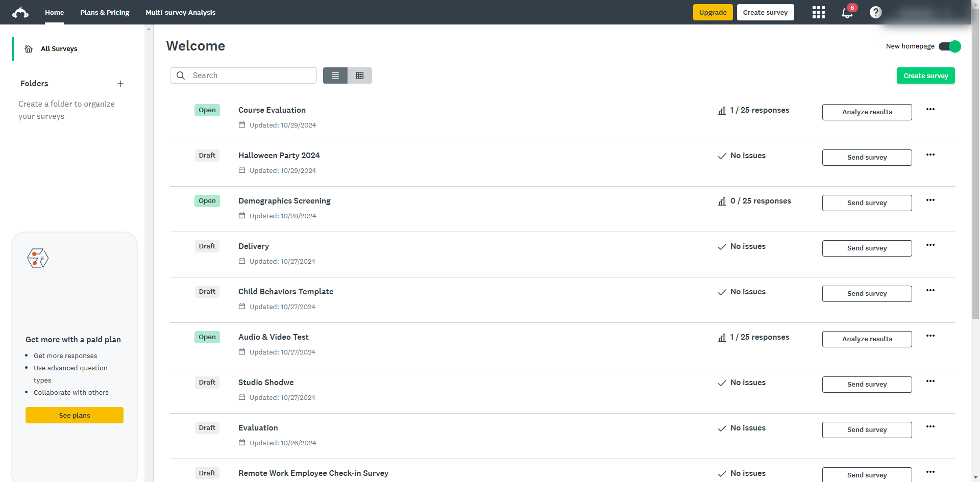The image size is (980, 482).
Task: Click calendar icon under Course Evaluation
Action: 242,125
